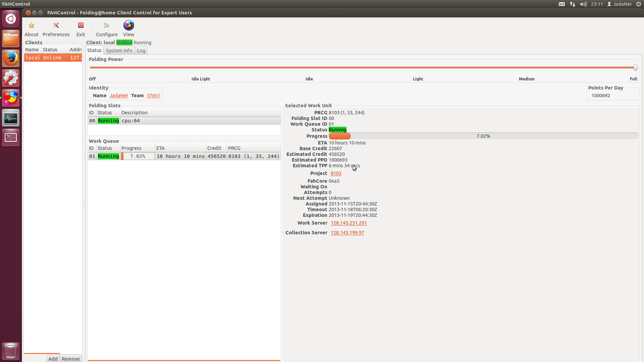Click the Estimated PPD value 1000693
The image size is (644, 362).
point(338,160)
